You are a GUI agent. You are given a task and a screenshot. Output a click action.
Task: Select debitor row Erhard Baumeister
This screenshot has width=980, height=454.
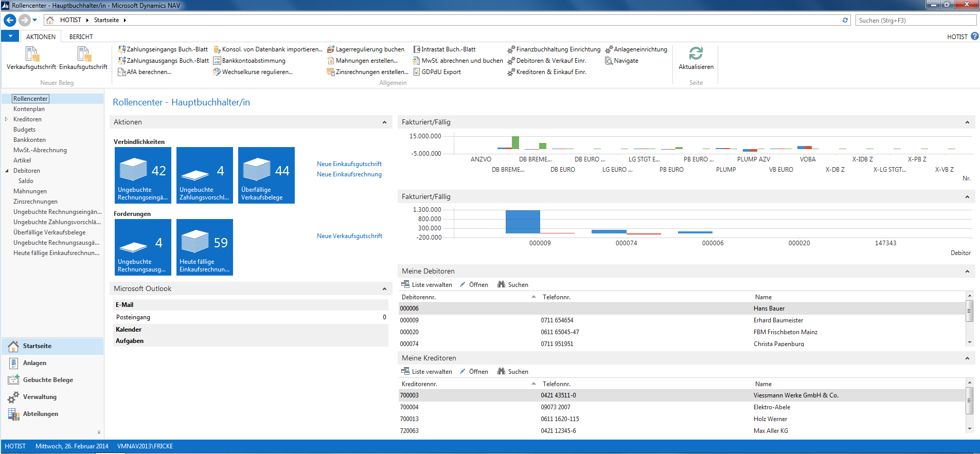point(682,320)
